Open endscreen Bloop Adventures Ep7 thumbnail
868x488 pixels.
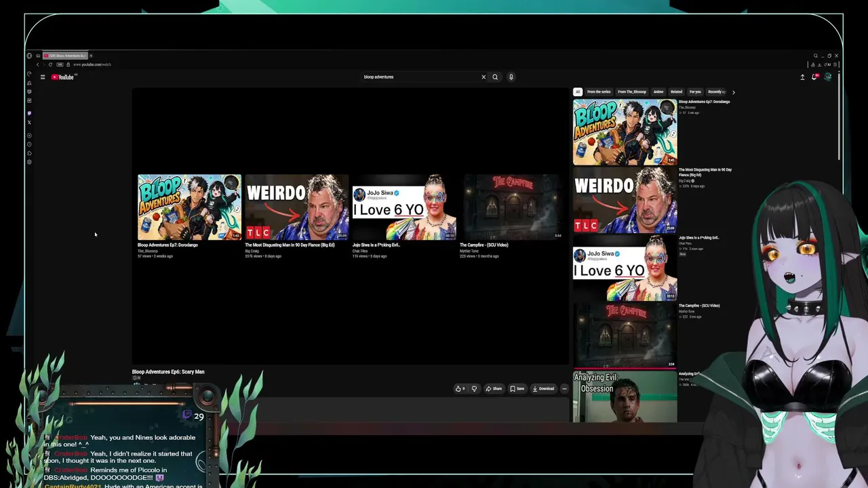pos(189,207)
